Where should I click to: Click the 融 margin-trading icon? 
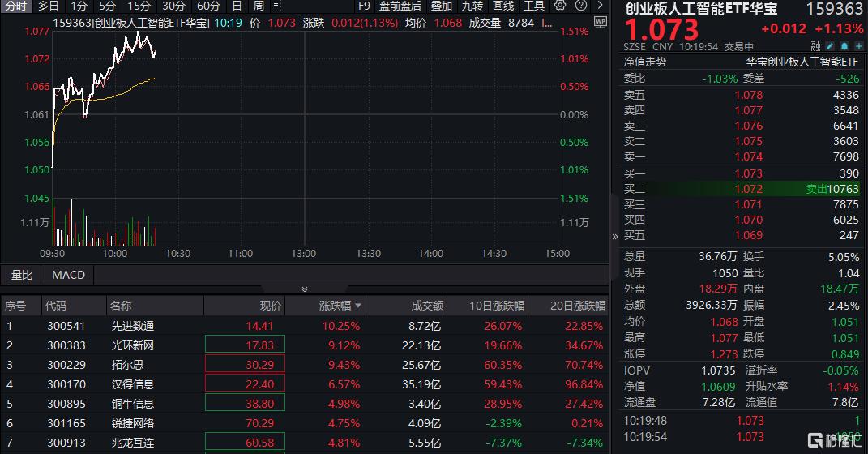[x=815, y=46]
